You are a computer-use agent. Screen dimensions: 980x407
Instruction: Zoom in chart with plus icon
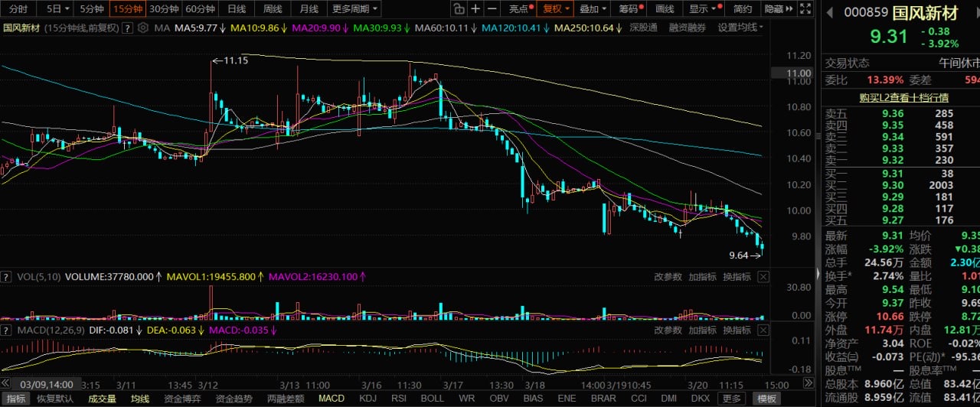click(x=475, y=9)
